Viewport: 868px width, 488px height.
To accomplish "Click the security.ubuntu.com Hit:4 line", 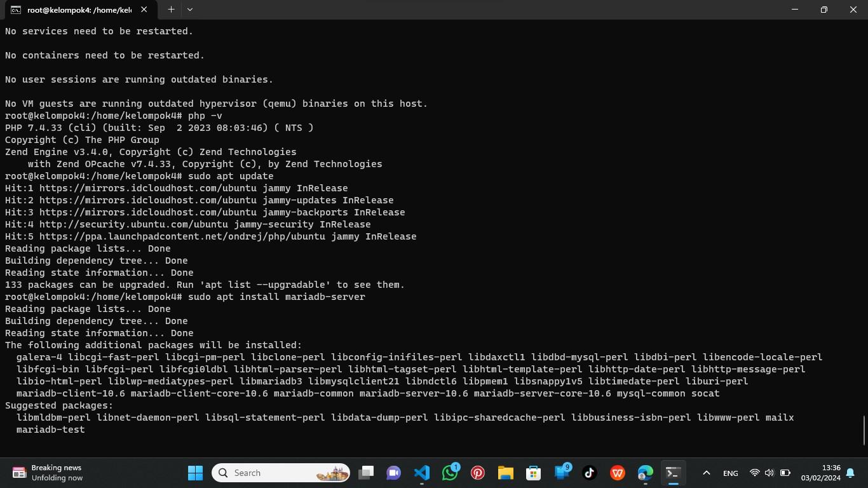I will coord(188,224).
